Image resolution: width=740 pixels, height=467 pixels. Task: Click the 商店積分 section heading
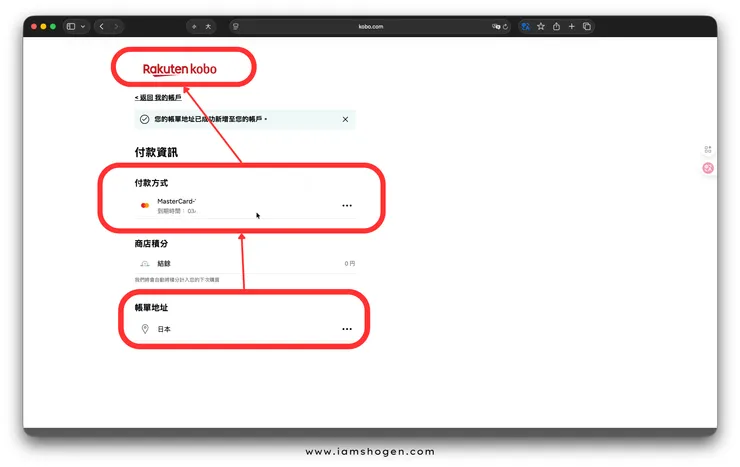pyautogui.click(x=151, y=244)
